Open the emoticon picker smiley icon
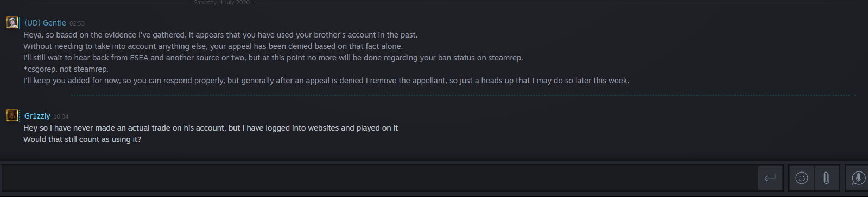 point(801,178)
